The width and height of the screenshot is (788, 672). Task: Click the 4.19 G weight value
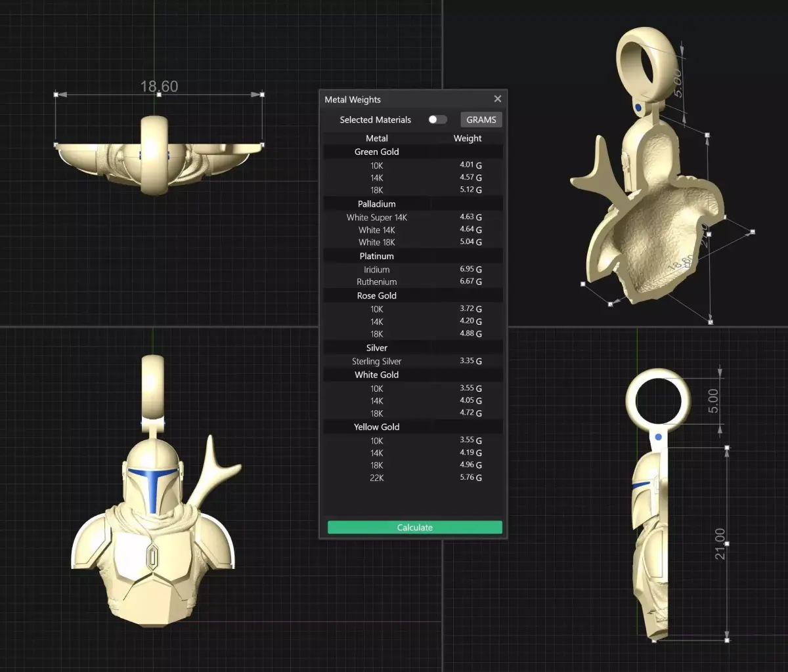(x=471, y=453)
